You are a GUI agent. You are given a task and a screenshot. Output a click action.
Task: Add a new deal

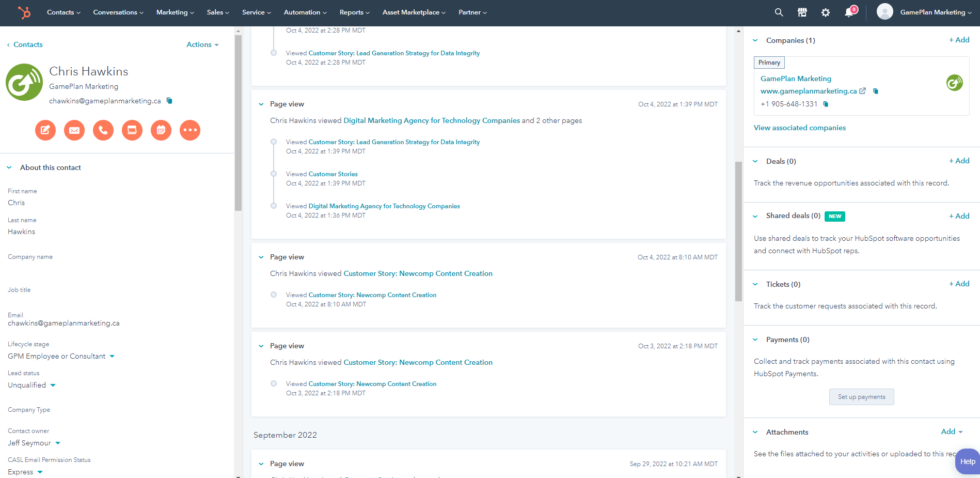pos(959,161)
